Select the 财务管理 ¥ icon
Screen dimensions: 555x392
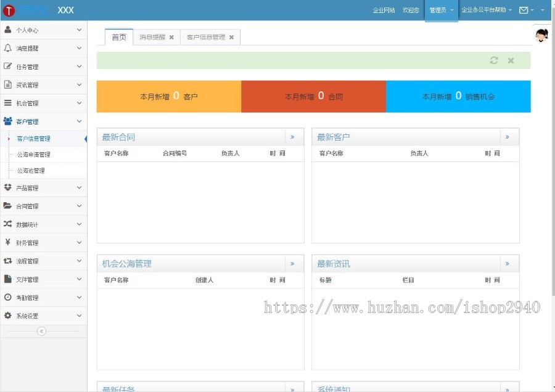pyautogui.click(x=7, y=242)
